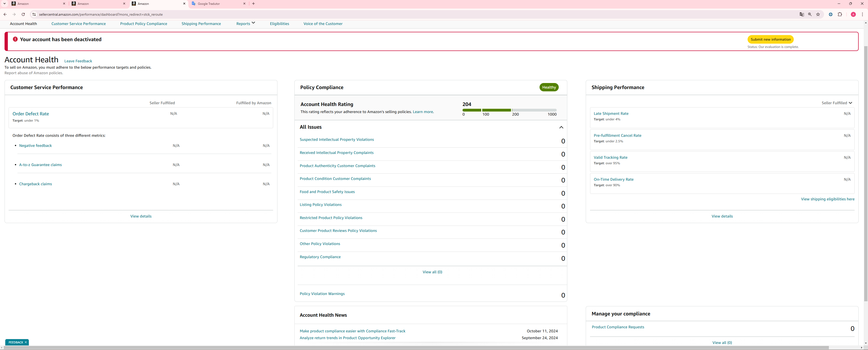Click View all (0) under All Issues
Screen dimensions: 868x350
[432, 272]
